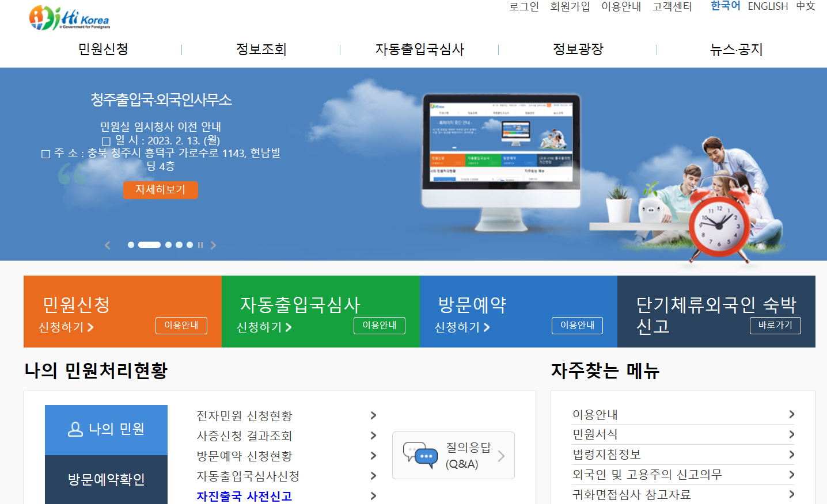Select the first slide indicator dot
Image resolution: width=827 pixels, height=504 pixels.
point(131,245)
